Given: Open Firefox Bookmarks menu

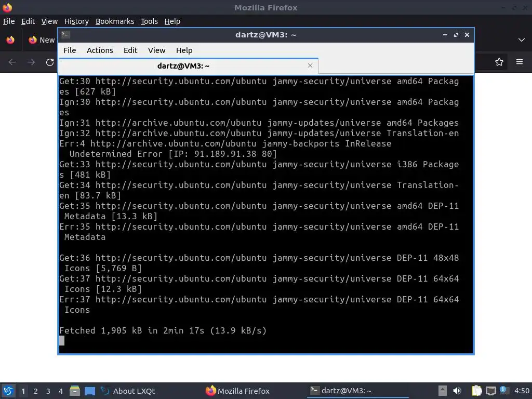Looking at the screenshot, I should coord(115,21).
